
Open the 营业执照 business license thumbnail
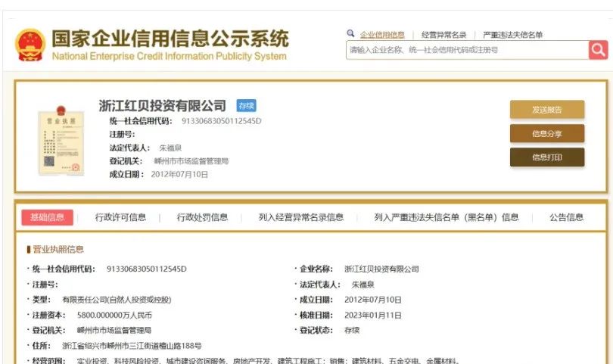(61, 141)
